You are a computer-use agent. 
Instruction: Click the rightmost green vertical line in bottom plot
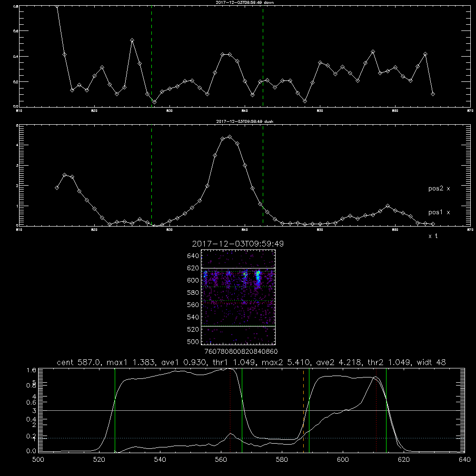[x=386, y=410]
